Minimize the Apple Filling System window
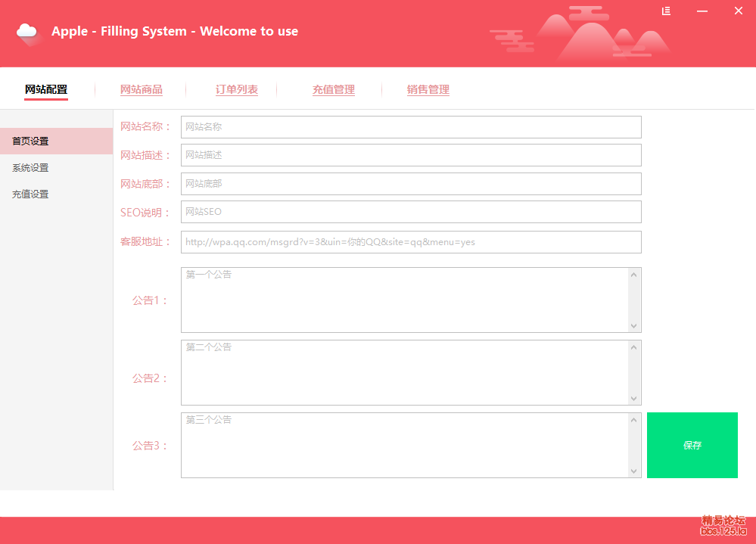Image resolution: width=756 pixels, height=544 pixels. (702, 11)
